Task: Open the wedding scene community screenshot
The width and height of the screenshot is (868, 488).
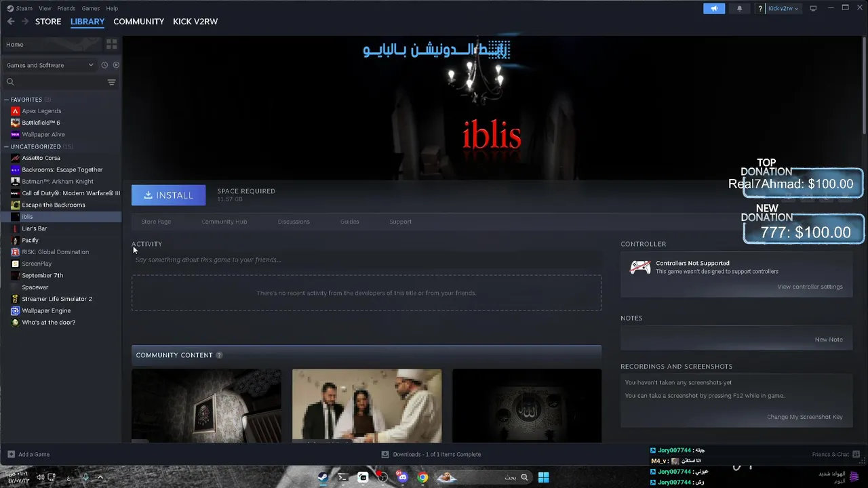Action: [x=367, y=405]
